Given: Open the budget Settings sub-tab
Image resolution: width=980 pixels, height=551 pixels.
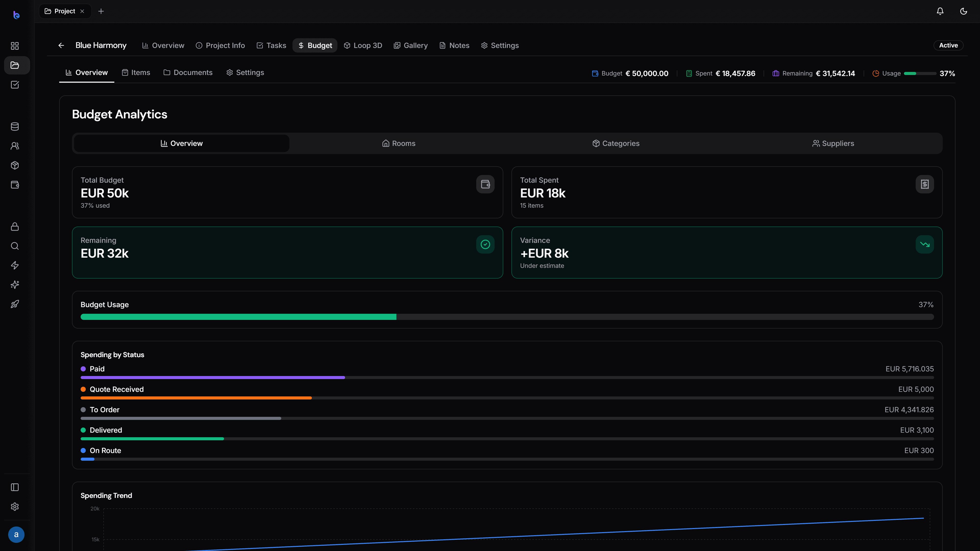Looking at the screenshot, I should click(245, 73).
